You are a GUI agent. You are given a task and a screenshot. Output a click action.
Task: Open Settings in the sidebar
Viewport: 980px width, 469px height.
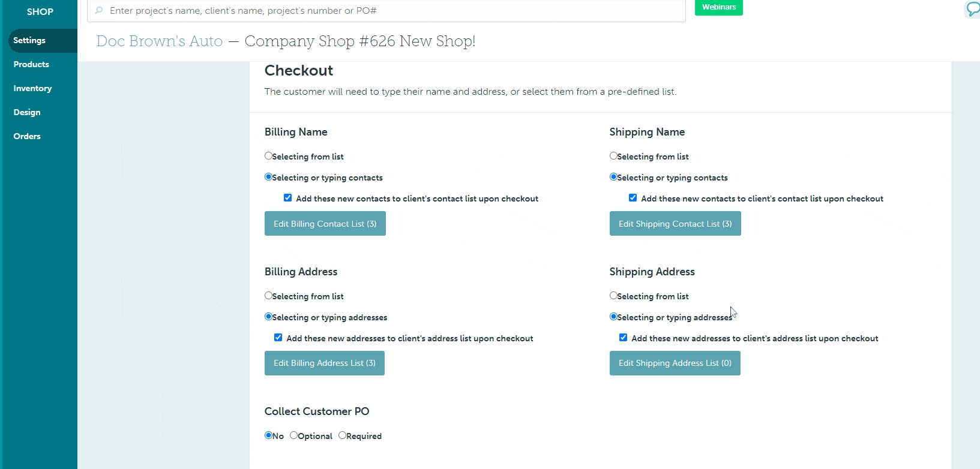[x=29, y=40]
